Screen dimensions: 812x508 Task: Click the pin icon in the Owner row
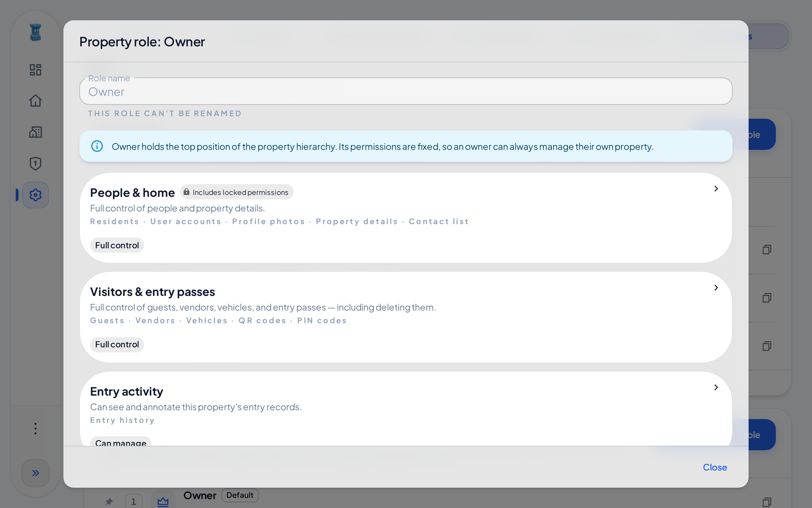point(109,502)
